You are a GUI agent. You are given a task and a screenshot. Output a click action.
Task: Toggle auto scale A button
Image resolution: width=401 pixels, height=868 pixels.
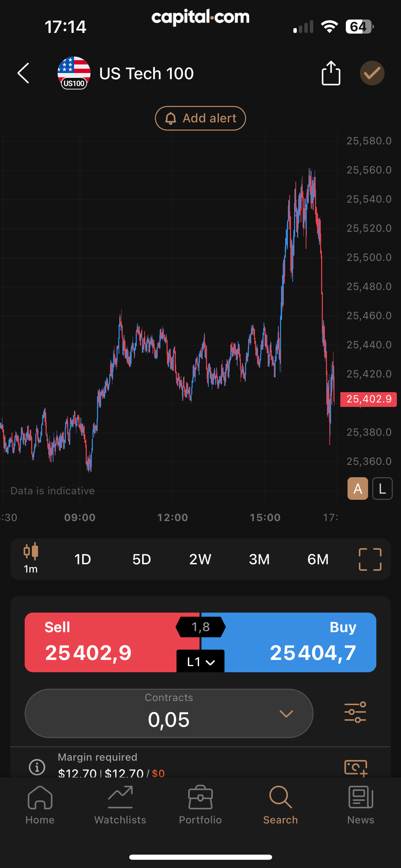357,489
